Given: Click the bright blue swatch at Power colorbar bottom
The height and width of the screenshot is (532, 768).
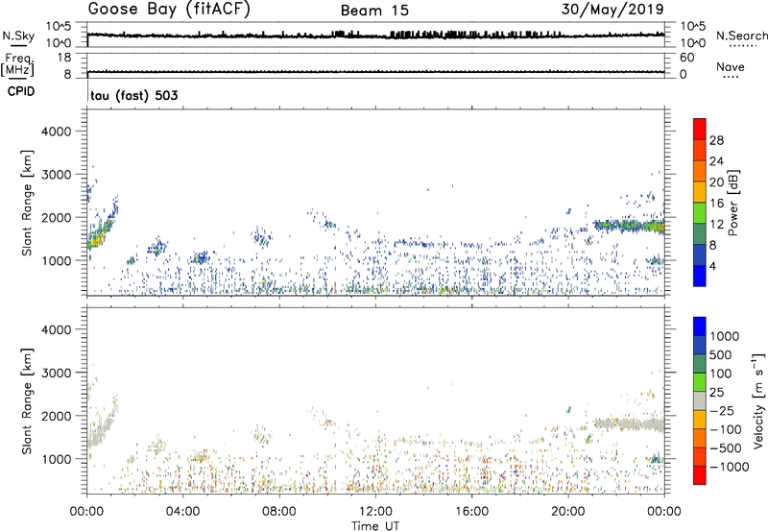Looking at the screenshot, I should point(700,276).
